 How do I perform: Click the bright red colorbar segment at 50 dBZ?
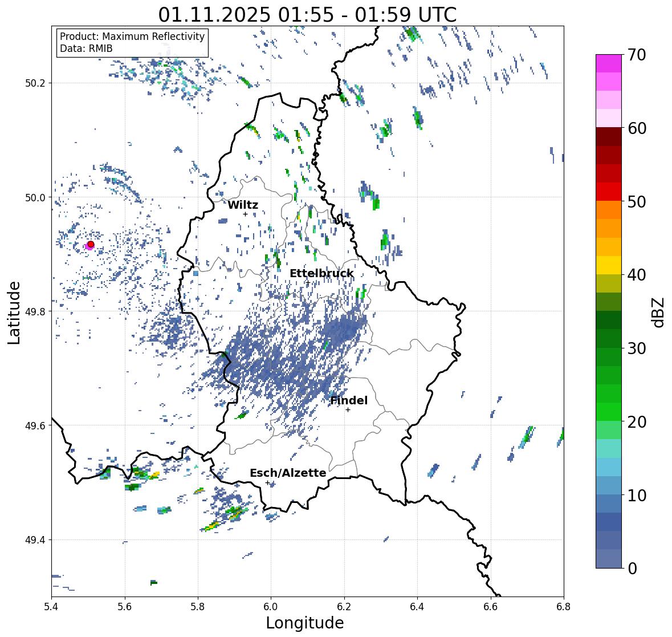(609, 192)
